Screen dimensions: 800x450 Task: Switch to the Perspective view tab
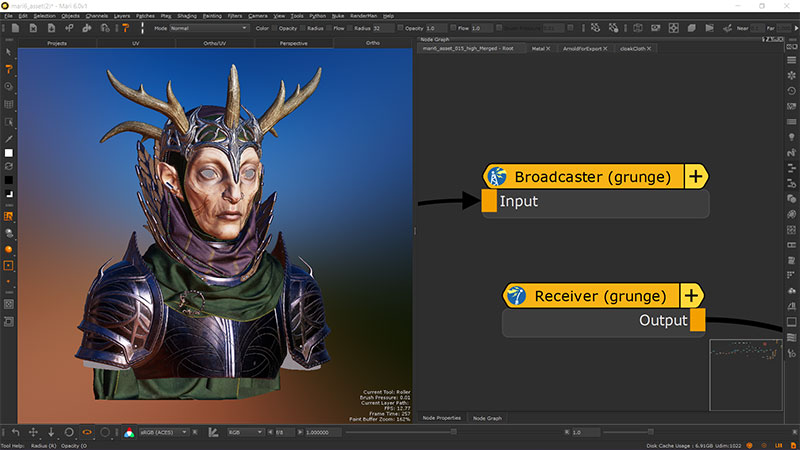293,44
